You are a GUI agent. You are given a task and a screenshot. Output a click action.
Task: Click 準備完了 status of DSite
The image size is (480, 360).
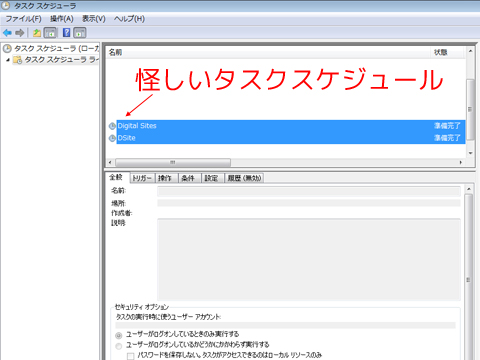tap(447, 138)
